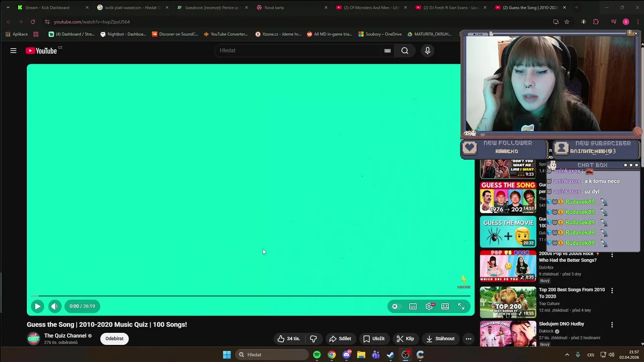Viewport: 644px width, 362px height.
Task: Open the Guess the Movie emoji thumbnail
Action: (508, 232)
